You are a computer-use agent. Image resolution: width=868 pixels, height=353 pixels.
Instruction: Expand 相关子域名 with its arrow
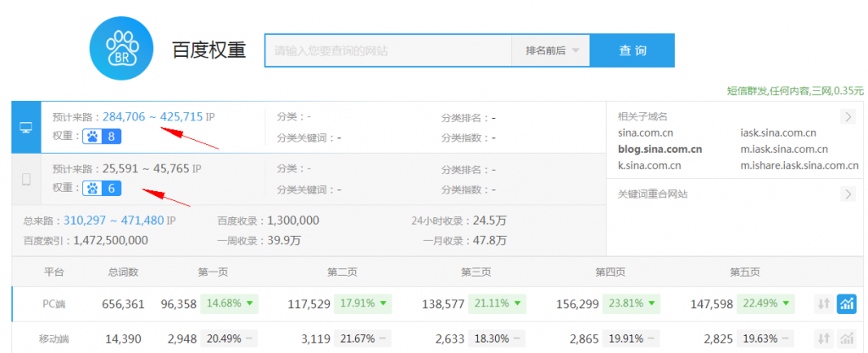pyautogui.click(x=848, y=116)
